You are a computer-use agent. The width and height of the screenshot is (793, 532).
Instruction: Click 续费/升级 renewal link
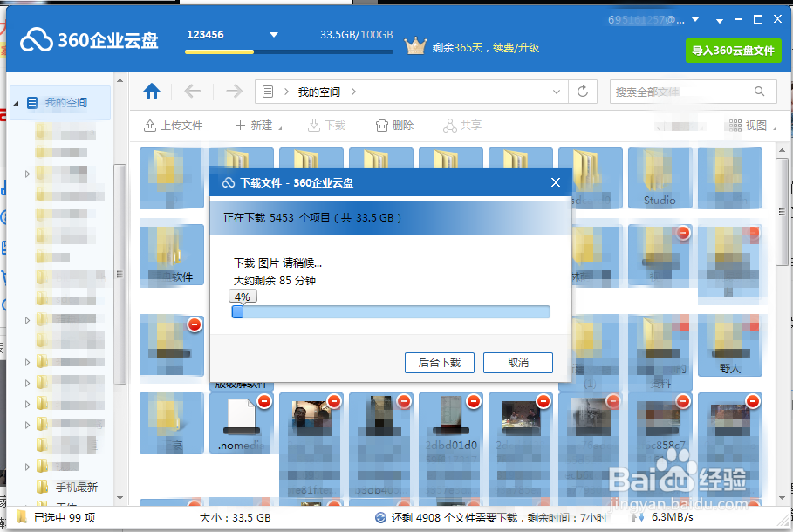[516, 48]
